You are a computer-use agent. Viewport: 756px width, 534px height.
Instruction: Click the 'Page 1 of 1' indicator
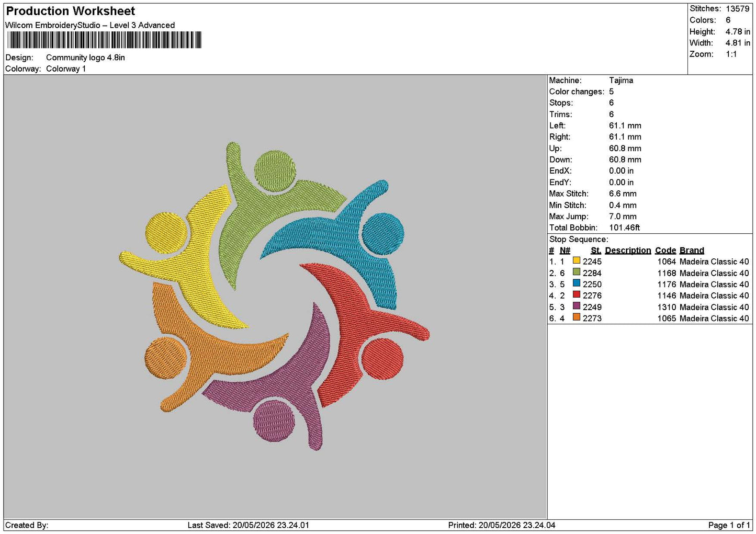click(729, 525)
